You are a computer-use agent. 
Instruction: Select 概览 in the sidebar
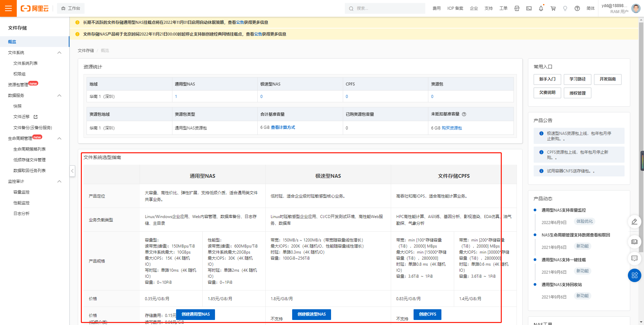coord(35,42)
